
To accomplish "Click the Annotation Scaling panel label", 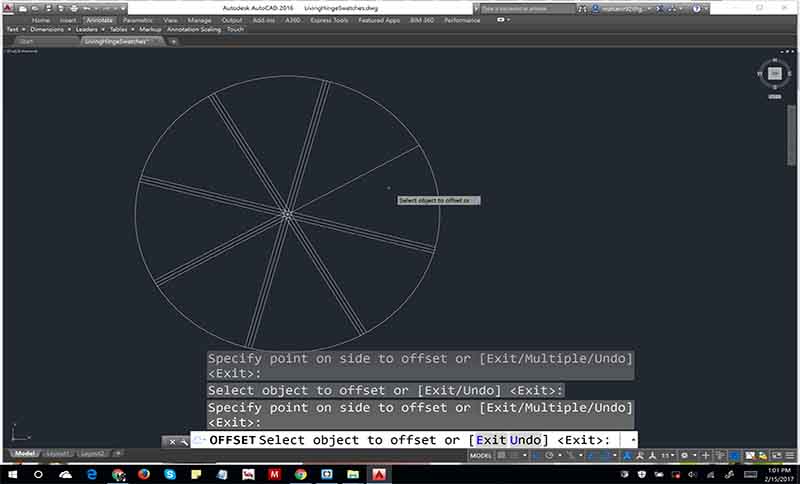I will [194, 30].
